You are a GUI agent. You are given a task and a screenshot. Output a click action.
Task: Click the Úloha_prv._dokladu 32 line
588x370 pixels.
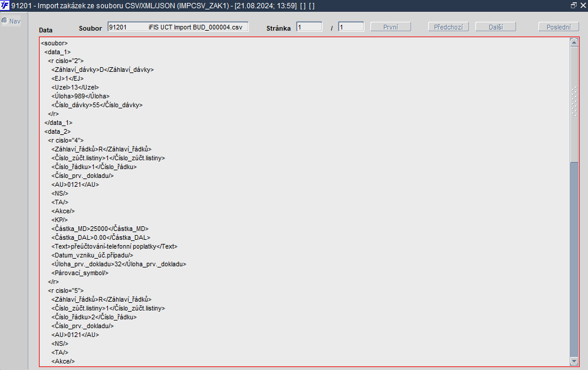(119, 264)
